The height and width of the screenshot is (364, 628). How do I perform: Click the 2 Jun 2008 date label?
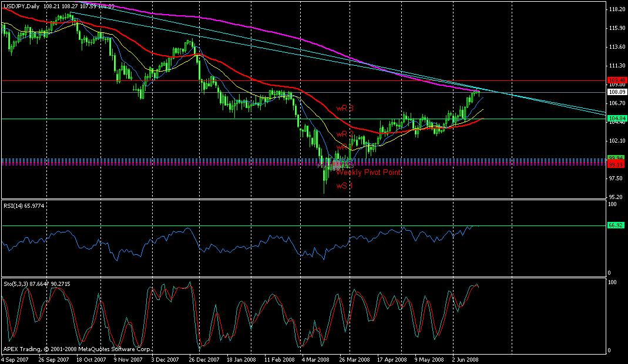pos(466,359)
